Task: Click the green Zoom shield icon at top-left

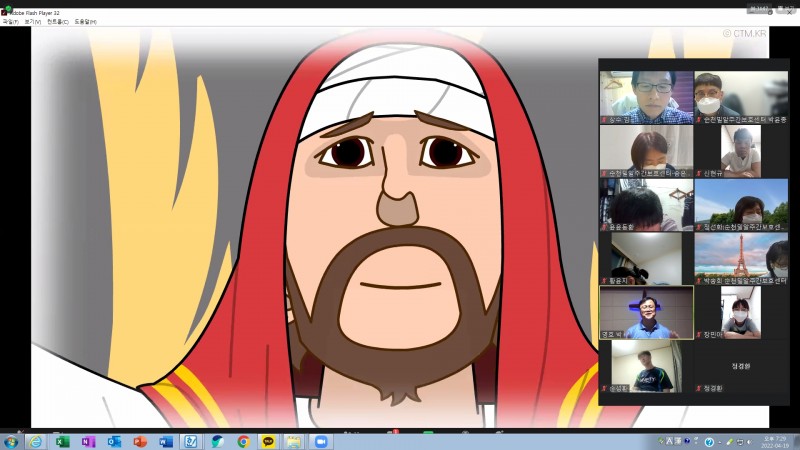Action: [x=8, y=8]
